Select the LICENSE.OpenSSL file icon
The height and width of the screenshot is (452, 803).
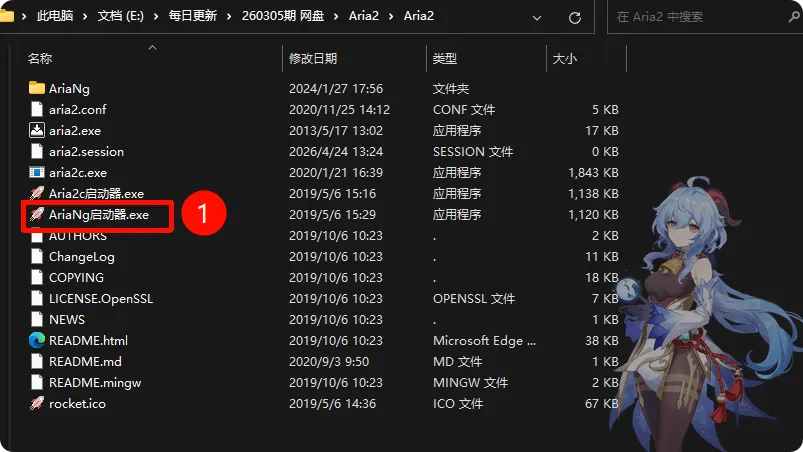tap(36, 298)
